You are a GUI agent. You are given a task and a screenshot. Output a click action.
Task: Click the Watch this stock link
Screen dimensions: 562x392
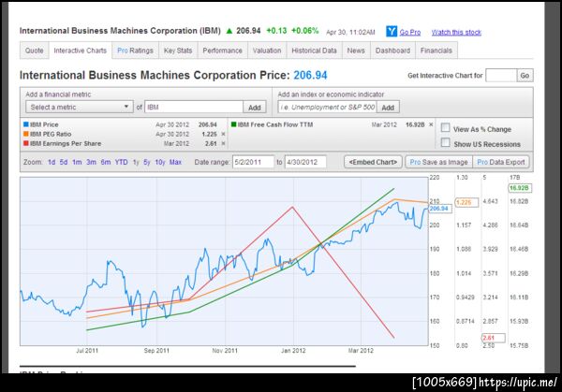point(456,32)
